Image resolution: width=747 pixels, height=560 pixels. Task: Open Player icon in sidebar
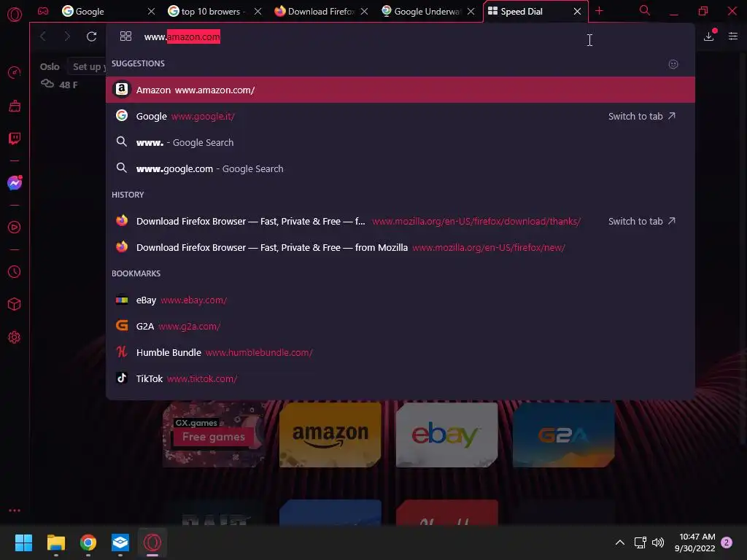point(15,227)
